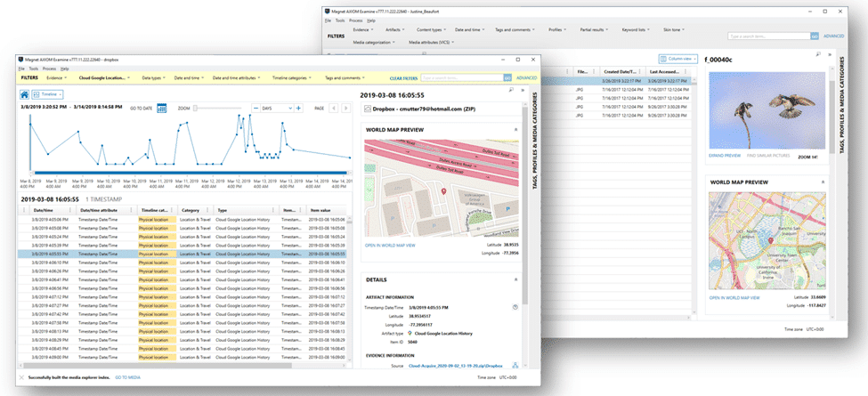This screenshot has height=396, width=868.
Task: Pin details panel in Justine_Beaufort window
Action: point(818,55)
